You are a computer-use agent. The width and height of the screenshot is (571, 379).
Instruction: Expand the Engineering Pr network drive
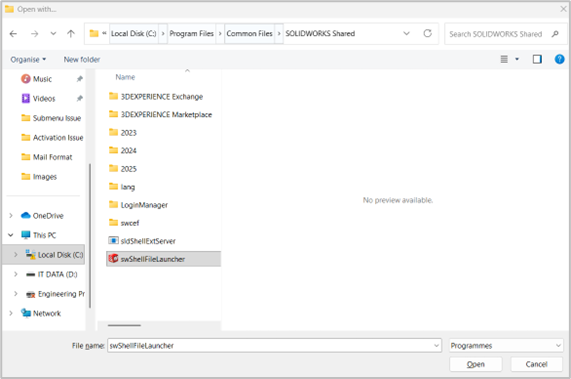coord(16,293)
